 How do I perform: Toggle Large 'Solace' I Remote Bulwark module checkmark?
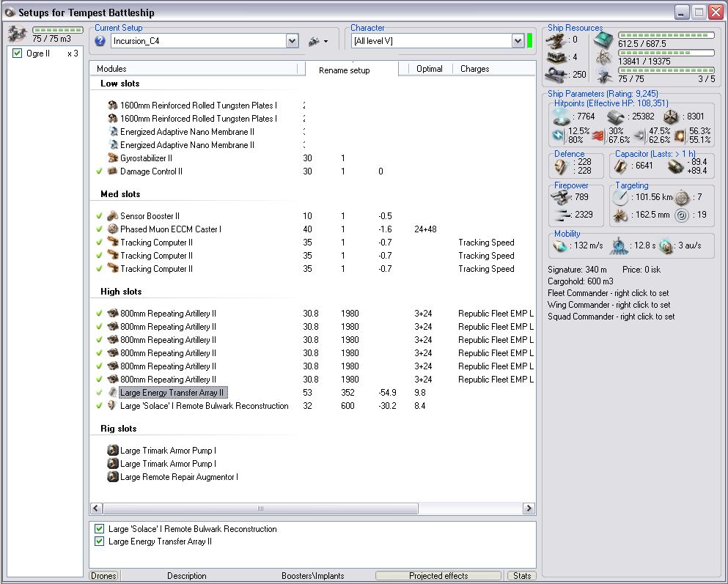click(x=99, y=406)
